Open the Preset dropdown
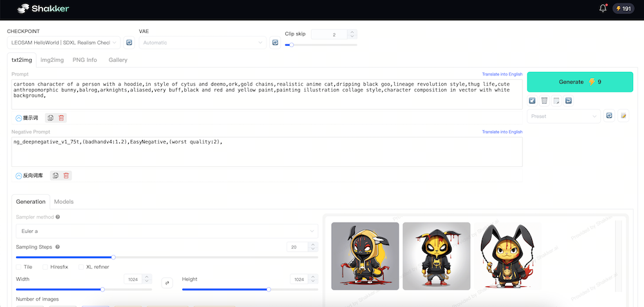The height and width of the screenshot is (307, 644). tap(564, 116)
